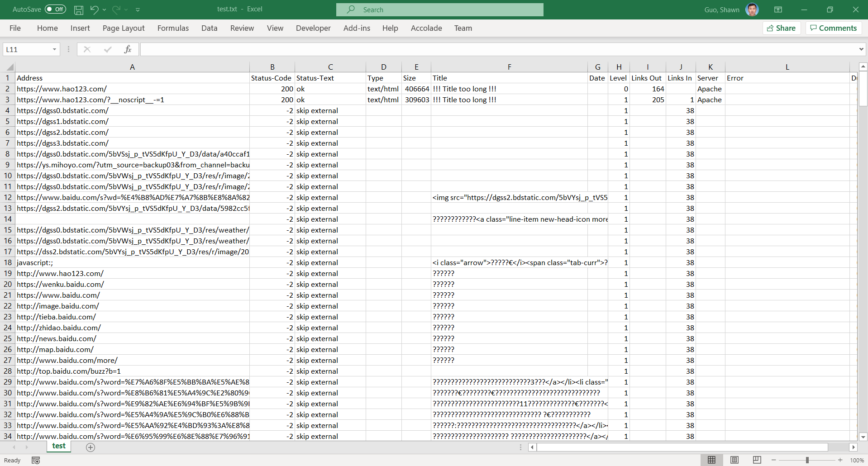Open the Accolade tab
The height and width of the screenshot is (466, 868).
[x=426, y=28]
